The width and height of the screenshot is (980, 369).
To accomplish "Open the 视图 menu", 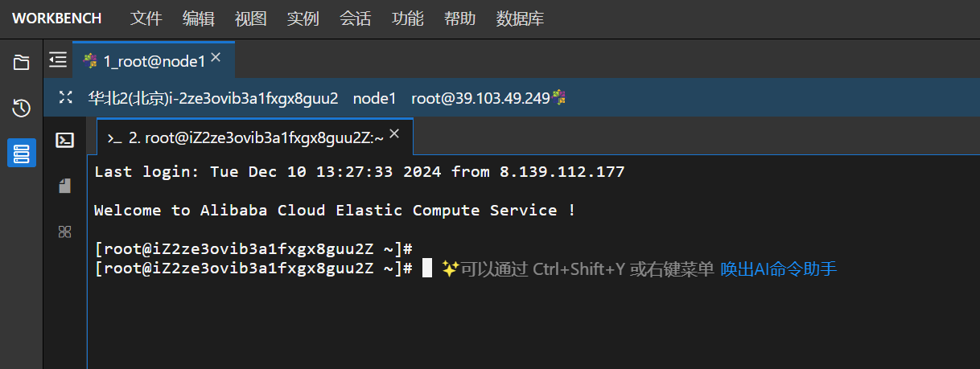I will click(250, 18).
